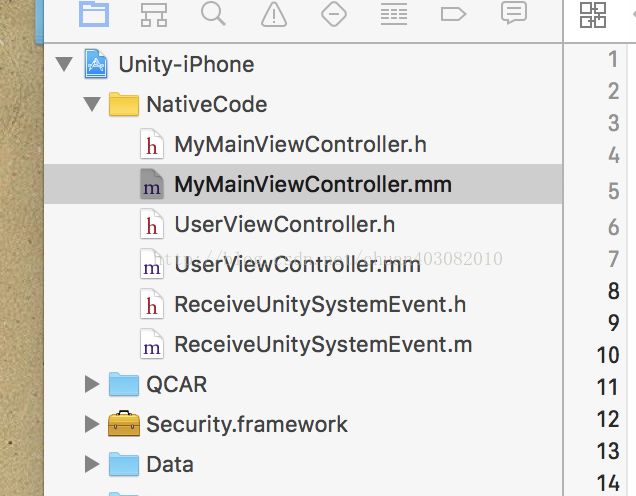Viewport: 636px width, 496px height.
Task: Open the Report navigator speech bubble icon
Action: 514,13
